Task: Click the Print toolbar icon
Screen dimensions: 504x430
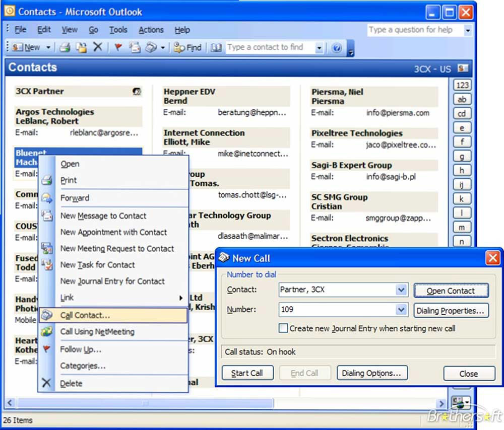Action: [65, 47]
